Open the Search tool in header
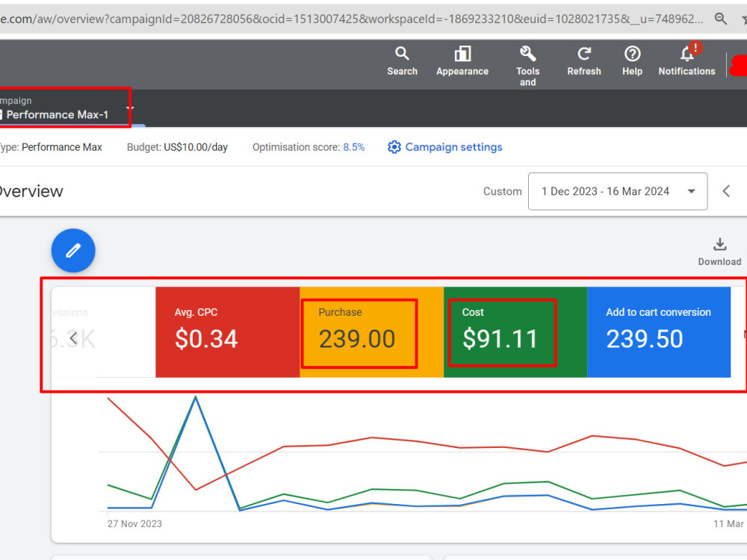 [402, 62]
